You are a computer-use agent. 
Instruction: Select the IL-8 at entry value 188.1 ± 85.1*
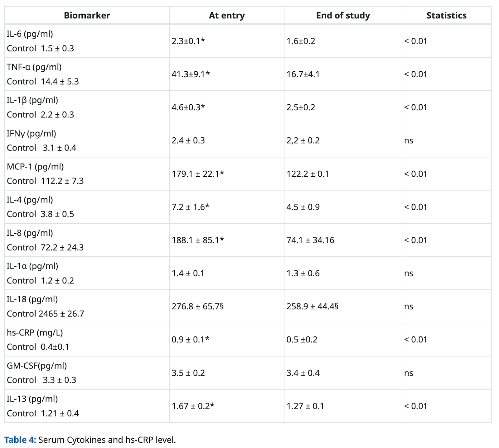click(198, 240)
